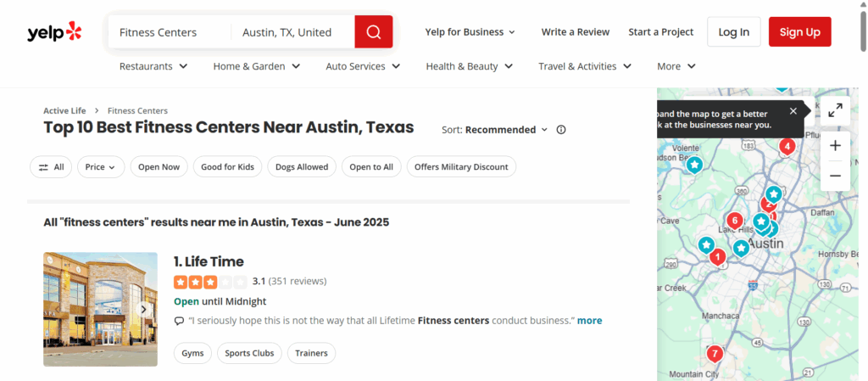Toggle the Open to All filter
Image resolution: width=868 pixels, height=381 pixels.
coord(371,166)
